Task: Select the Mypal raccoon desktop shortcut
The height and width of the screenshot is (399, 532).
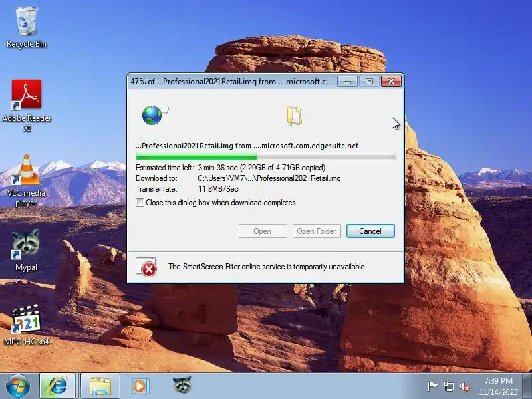Action: (x=26, y=249)
